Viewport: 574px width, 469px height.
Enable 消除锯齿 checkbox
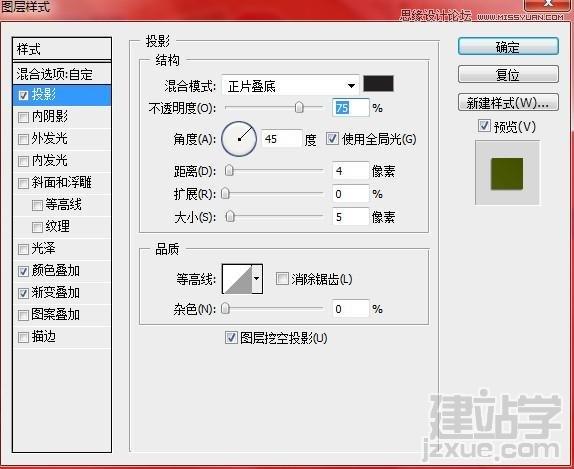tap(282, 279)
